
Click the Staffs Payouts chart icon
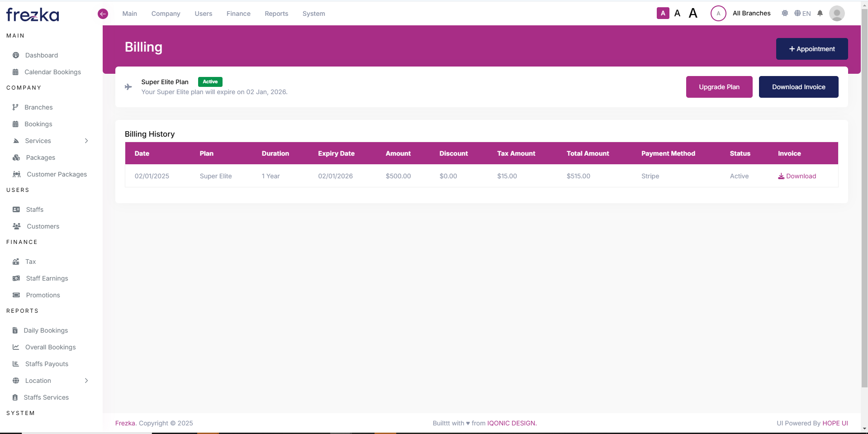click(16, 364)
